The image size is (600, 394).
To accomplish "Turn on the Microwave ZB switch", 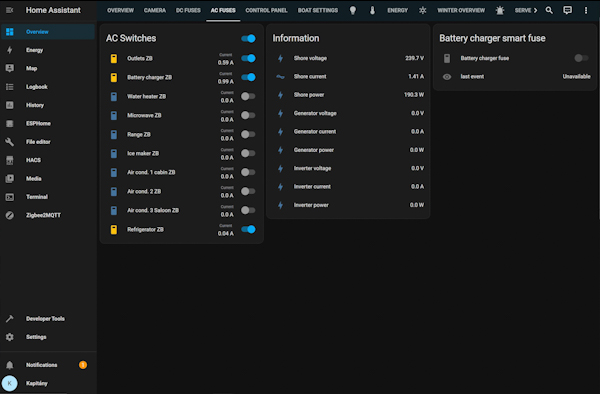I will coord(248,115).
